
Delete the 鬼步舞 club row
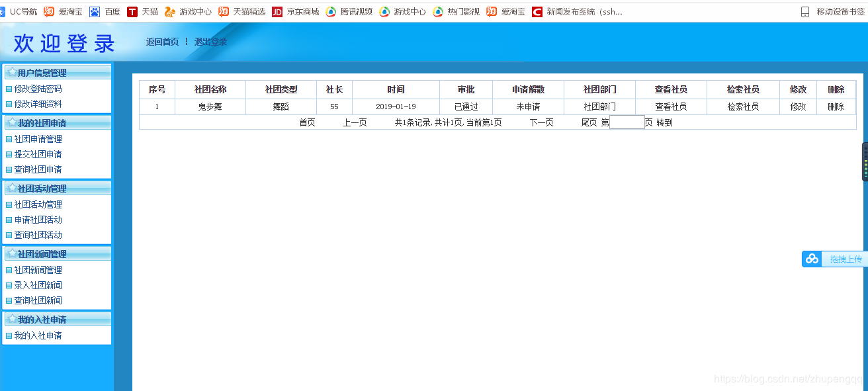click(836, 107)
